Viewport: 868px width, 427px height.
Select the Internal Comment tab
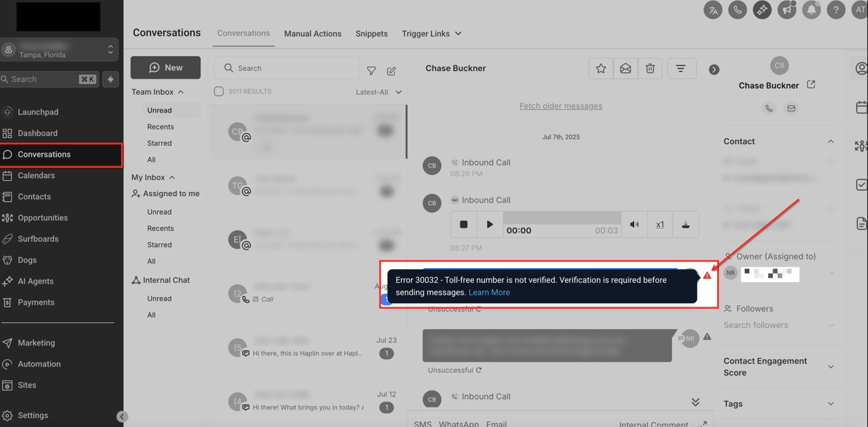[x=654, y=423]
